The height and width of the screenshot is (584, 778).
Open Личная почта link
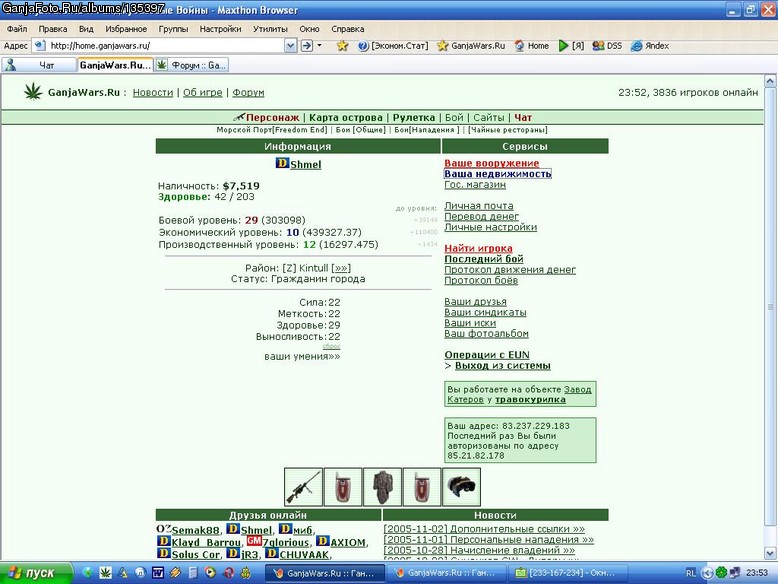479,205
